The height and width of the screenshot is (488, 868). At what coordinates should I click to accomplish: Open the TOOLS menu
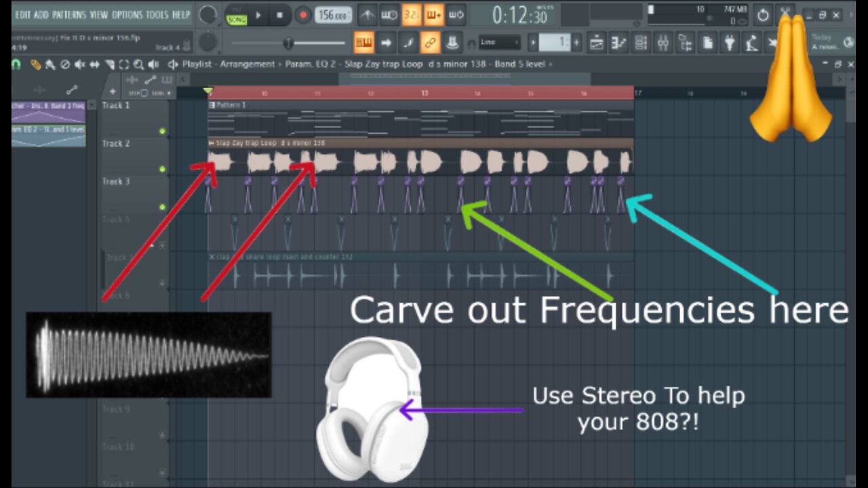(157, 14)
